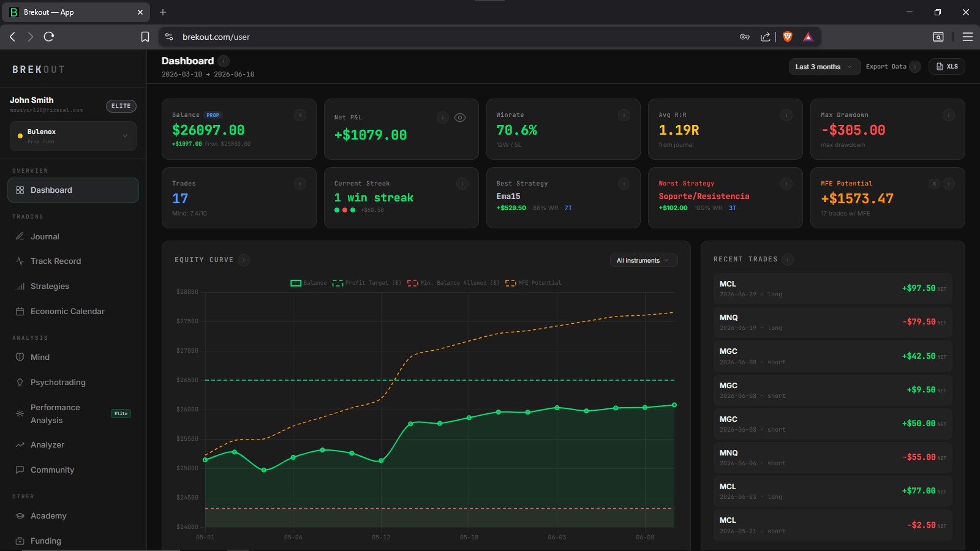Image resolution: width=980 pixels, height=551 pixels.
Task: Click the Performance Analysis sun icon
Action: coord(20,414)
